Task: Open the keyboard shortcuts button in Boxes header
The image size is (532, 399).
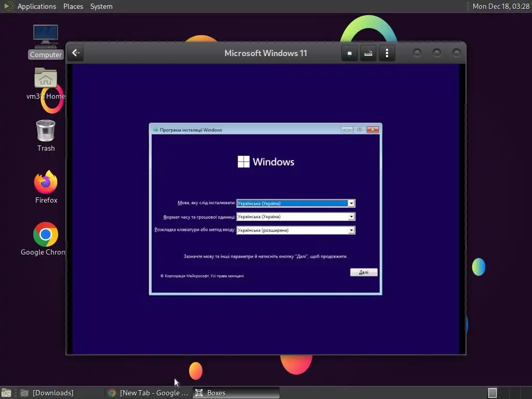Action: (x=368, y=54)
